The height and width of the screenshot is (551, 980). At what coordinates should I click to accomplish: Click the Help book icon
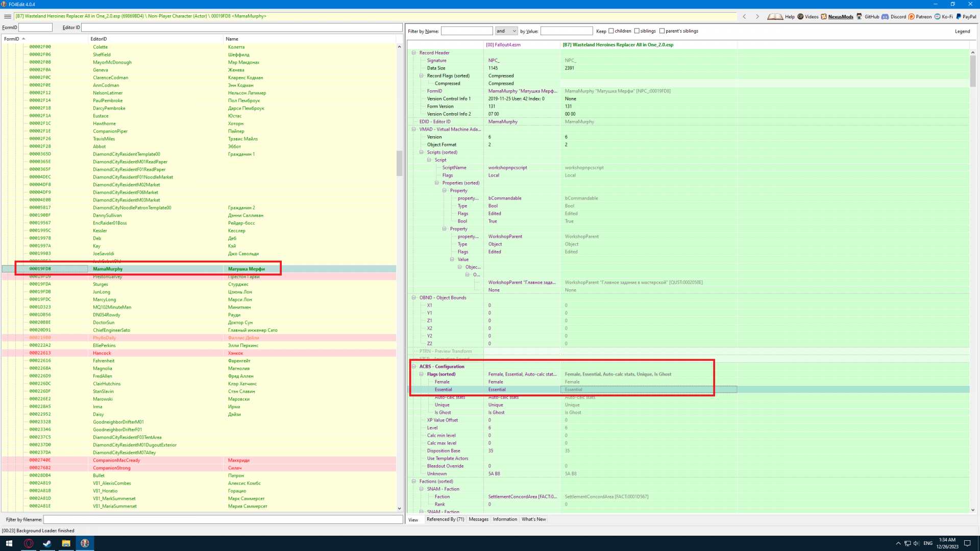pos(775,16)
